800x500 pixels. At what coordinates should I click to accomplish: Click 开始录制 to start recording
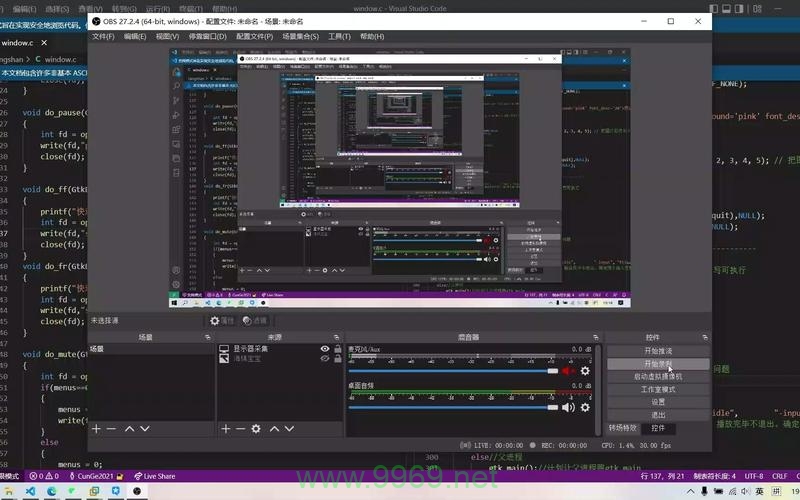click(x=658, y=364)
